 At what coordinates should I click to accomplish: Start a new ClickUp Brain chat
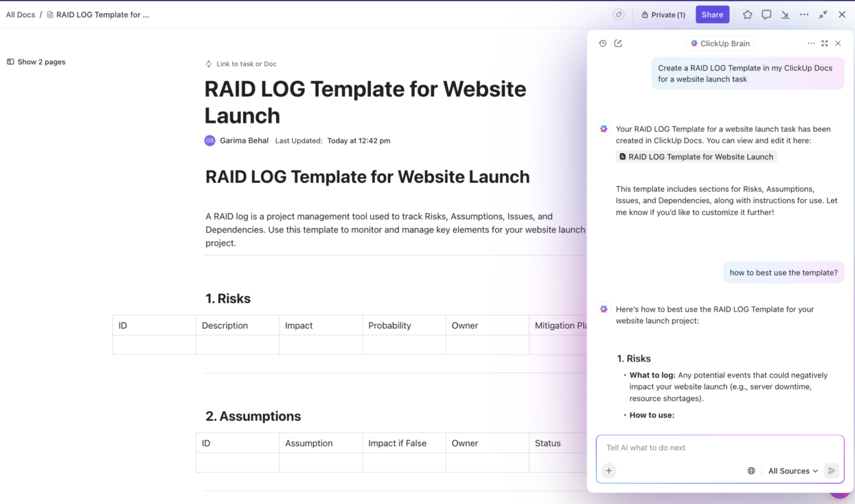click(618, 43)
